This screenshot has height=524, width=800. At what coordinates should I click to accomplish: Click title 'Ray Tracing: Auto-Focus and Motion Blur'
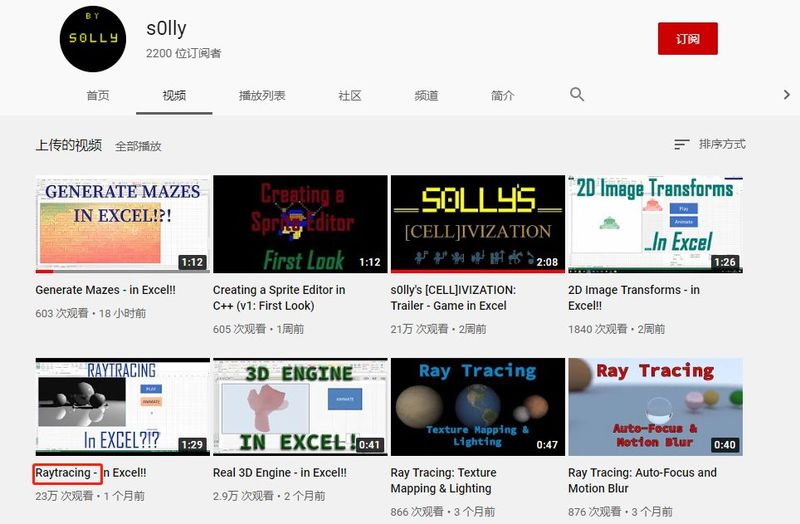click(x=642, y=480)
